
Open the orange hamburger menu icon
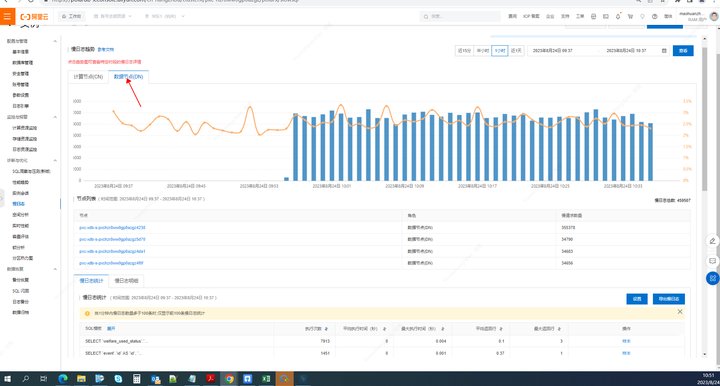click(7, 17)
